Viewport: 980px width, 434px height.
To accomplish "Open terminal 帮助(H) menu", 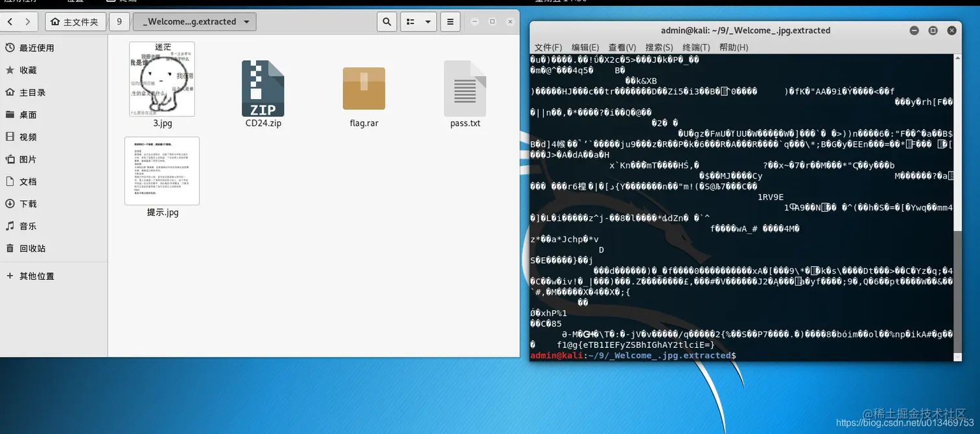I will tap(734, 47).
